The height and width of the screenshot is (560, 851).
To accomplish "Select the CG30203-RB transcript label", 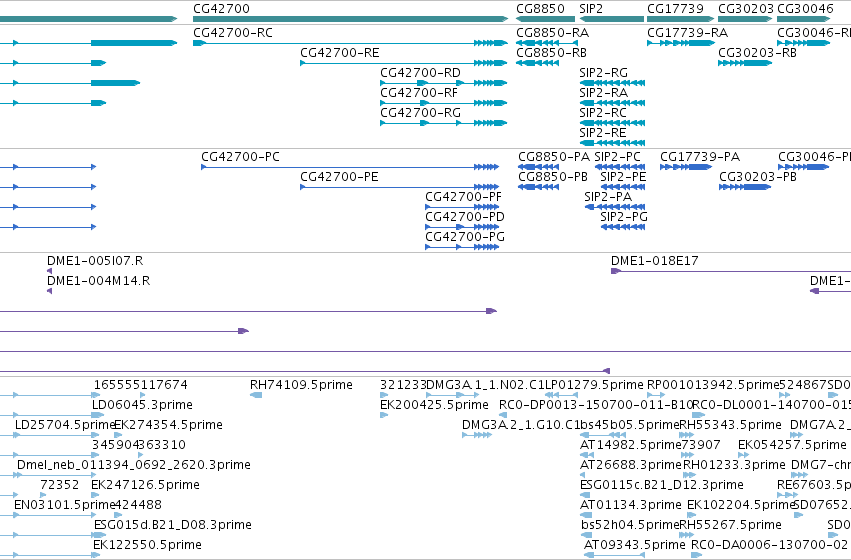I will click(x=758, y=53).
